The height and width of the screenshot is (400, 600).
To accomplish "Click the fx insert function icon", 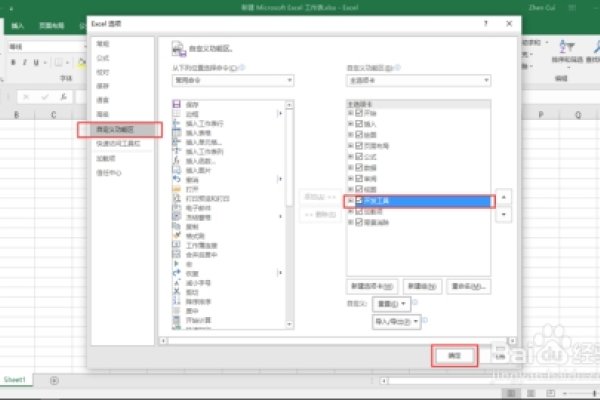I will point(64,97).
